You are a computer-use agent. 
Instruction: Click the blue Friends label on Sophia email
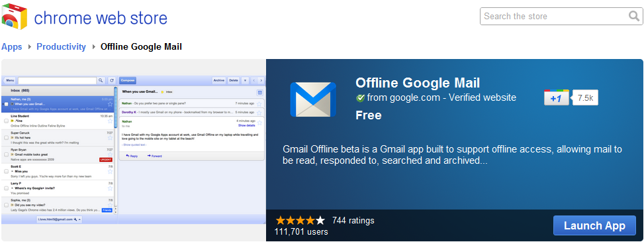pyautogui.click(x=107, y=210)
